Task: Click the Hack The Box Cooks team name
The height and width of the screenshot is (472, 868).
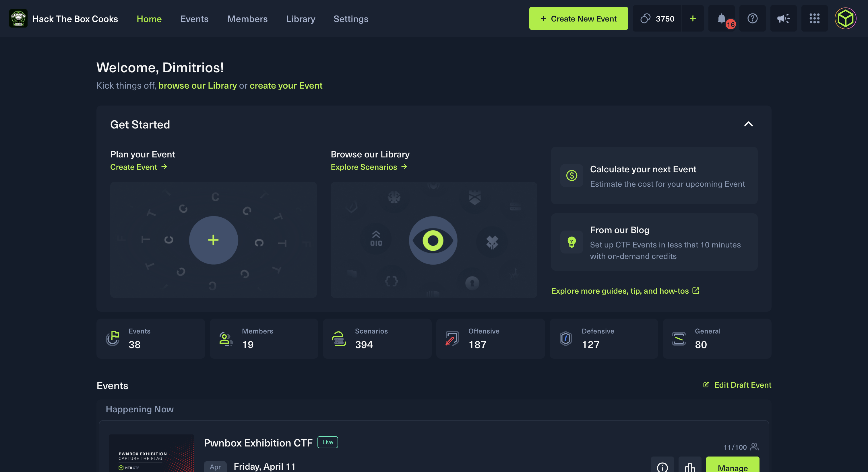Action: pos(75,19)
